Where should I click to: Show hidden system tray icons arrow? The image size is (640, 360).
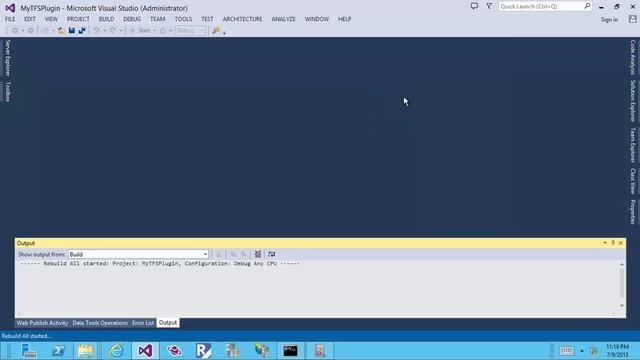[582, 351]
